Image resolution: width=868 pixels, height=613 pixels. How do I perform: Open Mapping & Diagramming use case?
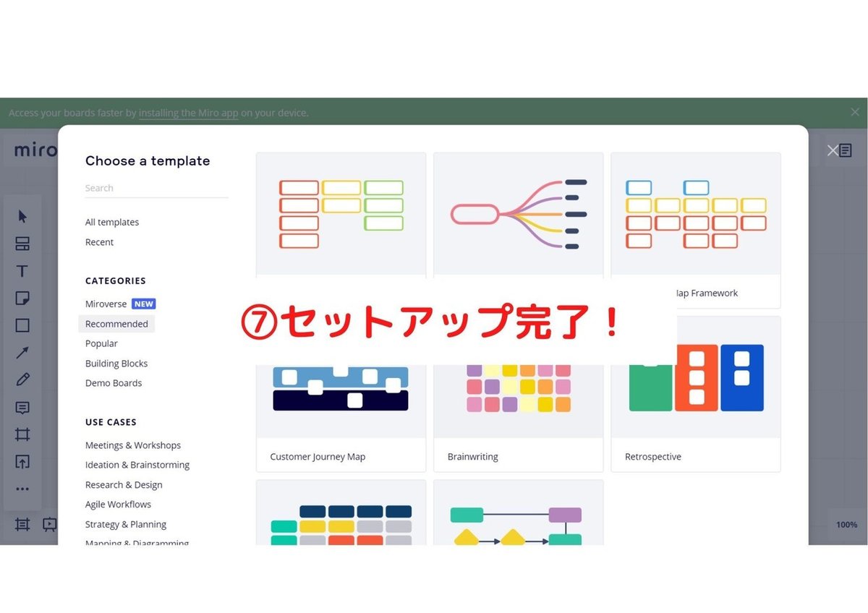click(137, 543)
